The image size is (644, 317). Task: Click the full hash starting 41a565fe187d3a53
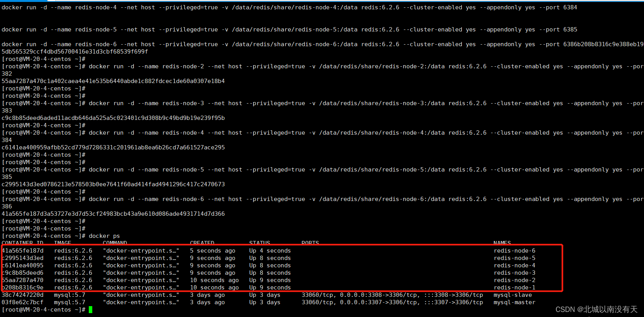(113, 214)
